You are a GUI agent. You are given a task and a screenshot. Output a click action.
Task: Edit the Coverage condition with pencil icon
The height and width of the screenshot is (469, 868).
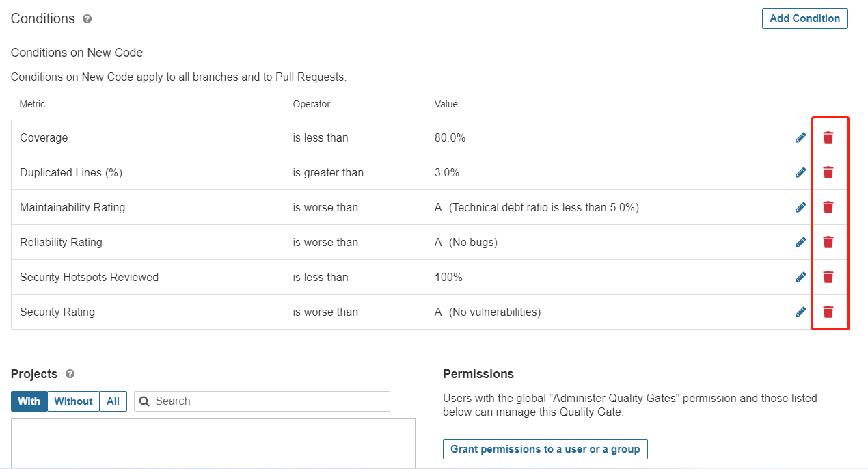801,137
